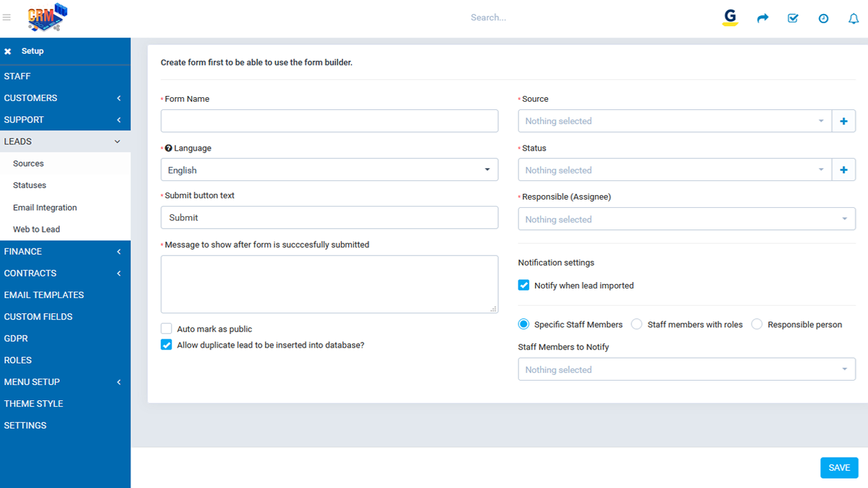The width and height of the screenshot is (868, 488).
Task: Click the hamburger menu icon
Action: coord(7,18)
